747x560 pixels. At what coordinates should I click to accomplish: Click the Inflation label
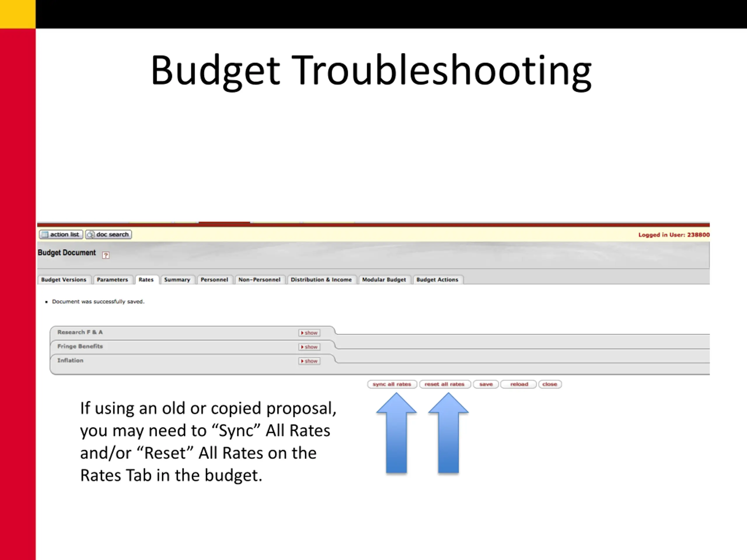[x=70, y=360]
